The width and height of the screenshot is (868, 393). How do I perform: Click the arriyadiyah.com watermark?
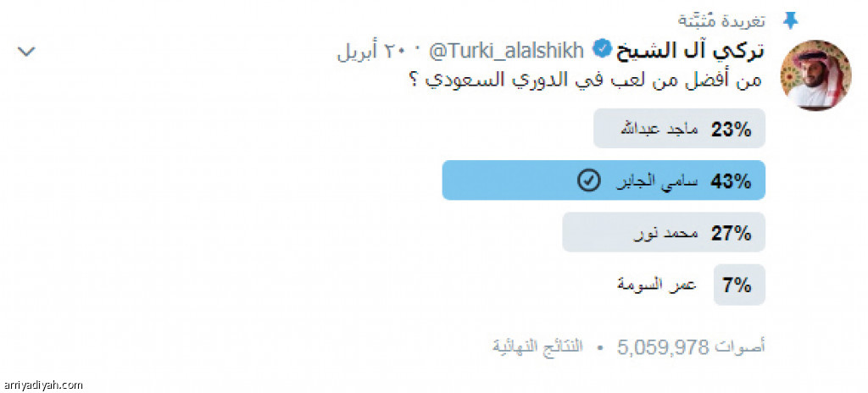42,385
